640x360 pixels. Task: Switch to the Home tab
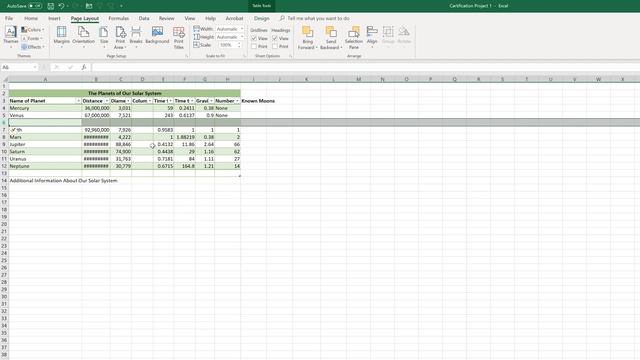pos(31,18)
